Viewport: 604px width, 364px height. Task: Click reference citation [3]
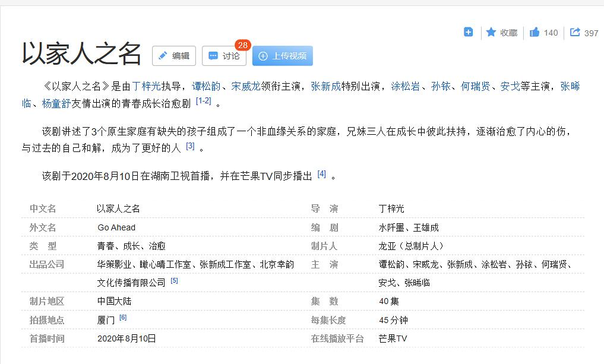(x=190, y=146)
